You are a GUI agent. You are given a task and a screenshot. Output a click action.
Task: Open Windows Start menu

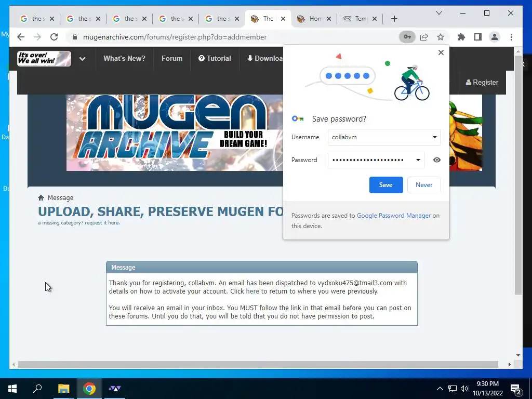click(12, 389)
